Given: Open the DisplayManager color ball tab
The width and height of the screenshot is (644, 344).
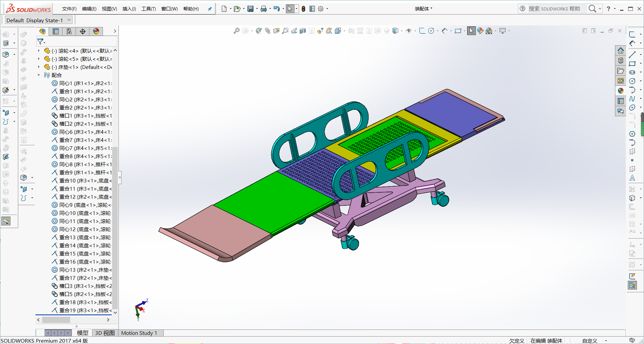Looking at the screenshot, I should coord(96,31).
